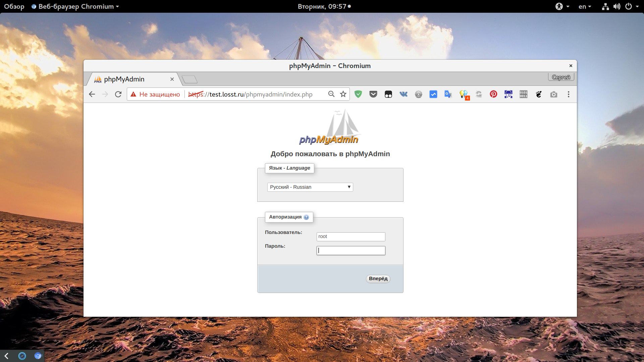Screen dimensions: 644x362
Task: Launch the Google Translate extension
Action: [448, 94]
